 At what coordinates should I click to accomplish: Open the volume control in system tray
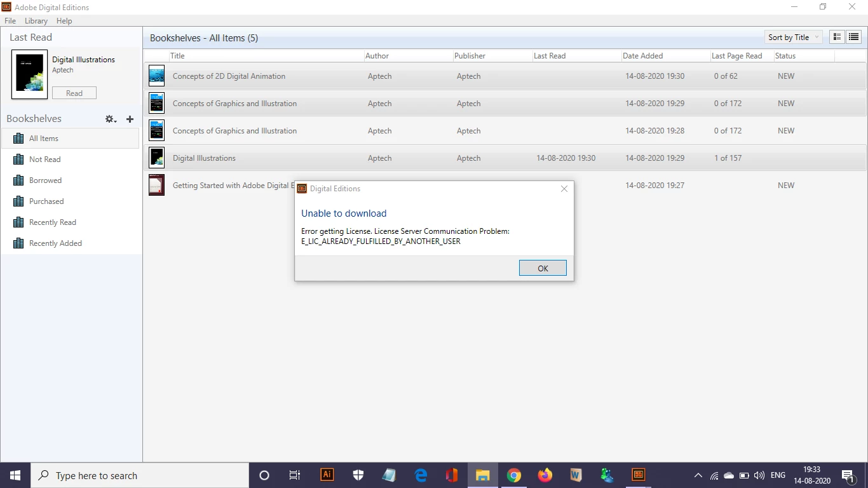click(x=759, y=476)
